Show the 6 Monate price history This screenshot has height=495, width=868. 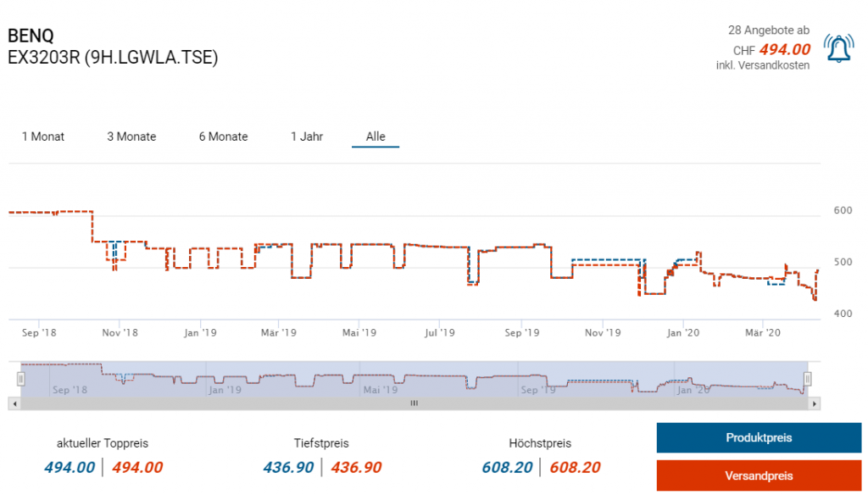point(223,136)
